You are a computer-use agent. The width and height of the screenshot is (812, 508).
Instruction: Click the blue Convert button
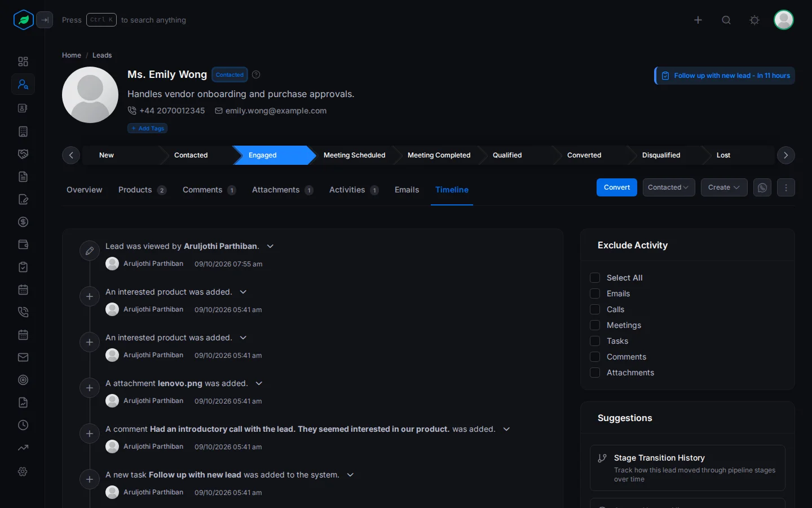[617, 187]
